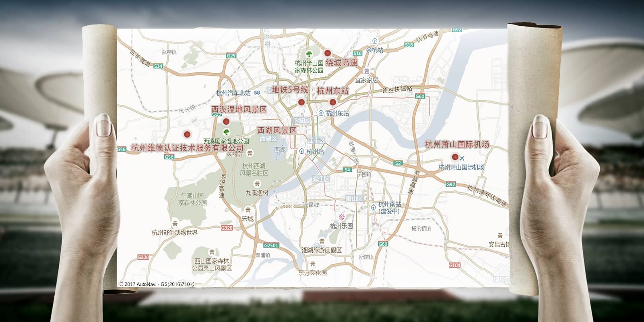Click the red pin for 杭州东站
The image size is (644, 322).
[x=332, y=102]
